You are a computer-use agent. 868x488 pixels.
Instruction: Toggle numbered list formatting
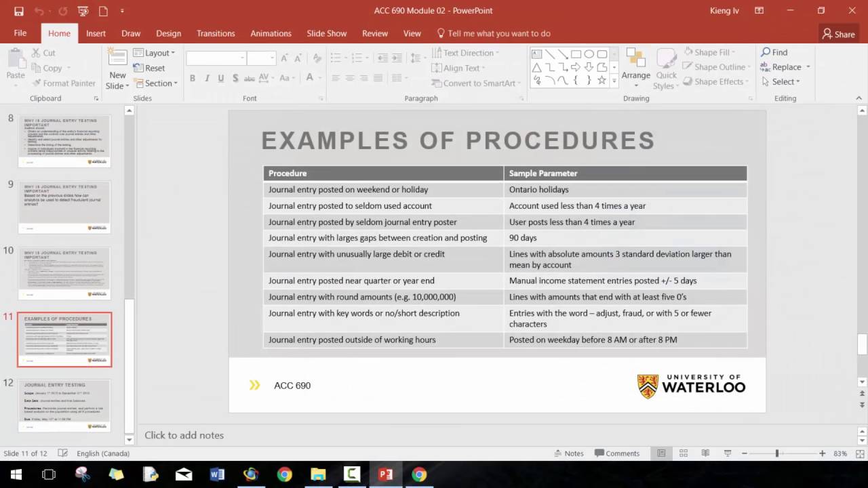point(359,58)
